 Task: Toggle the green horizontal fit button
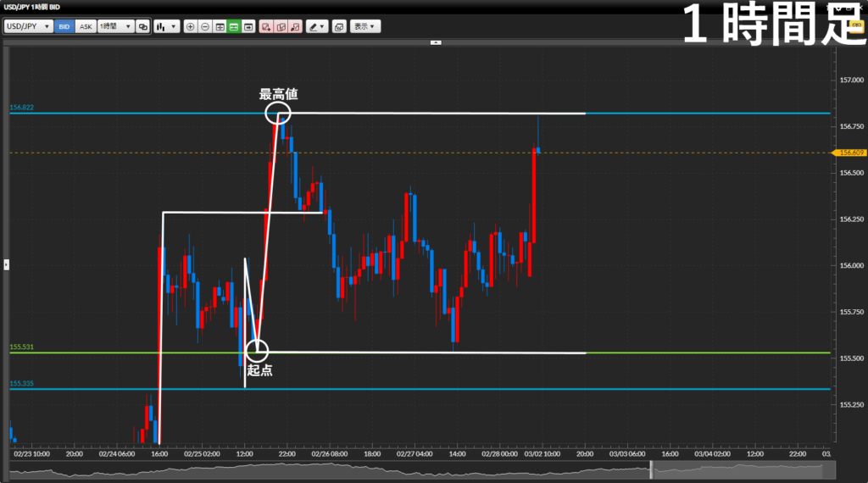[x=233, y=26]
